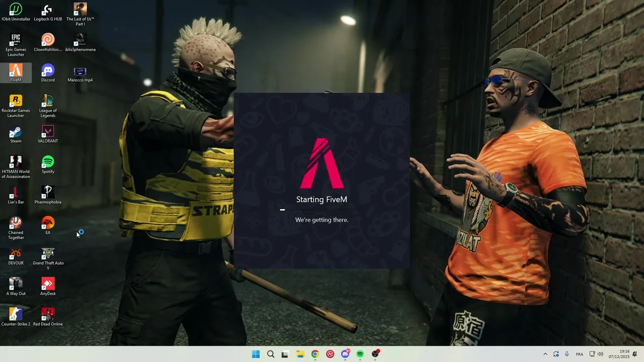Select the Logitech G HUB desktop icon
The image size is (644, 362).
(x=48, y=13)
